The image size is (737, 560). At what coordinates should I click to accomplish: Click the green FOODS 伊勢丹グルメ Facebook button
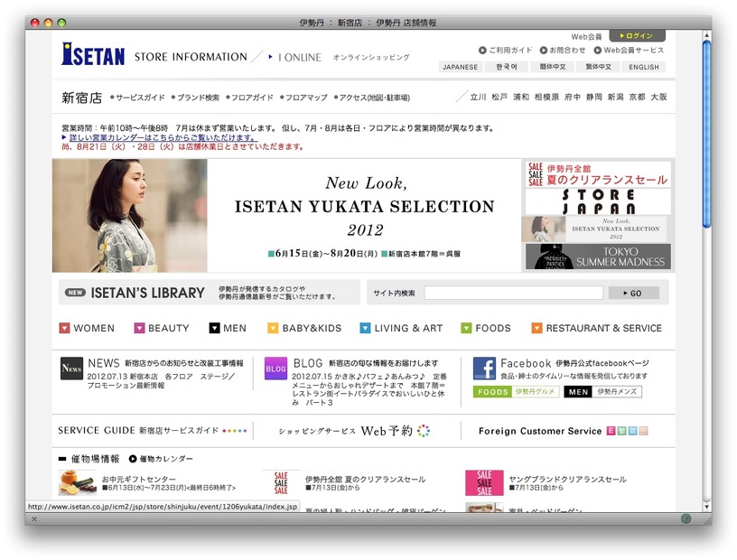[x=516, y=392]
